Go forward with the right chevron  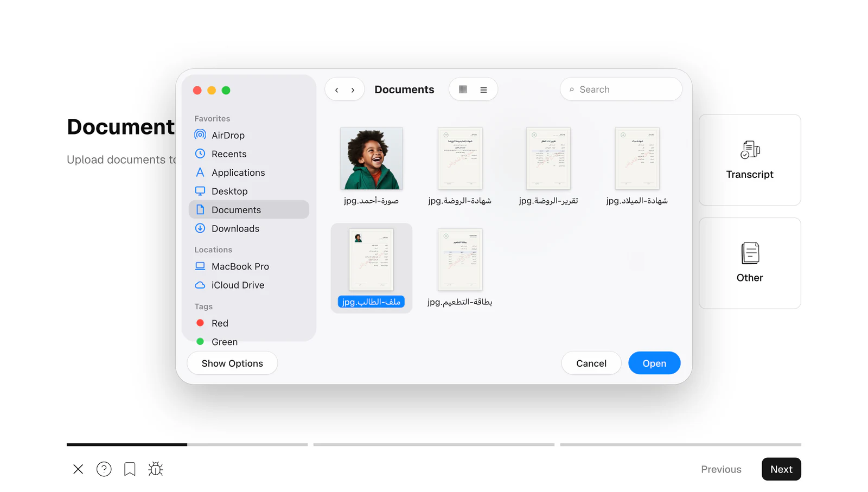(353, 90)
